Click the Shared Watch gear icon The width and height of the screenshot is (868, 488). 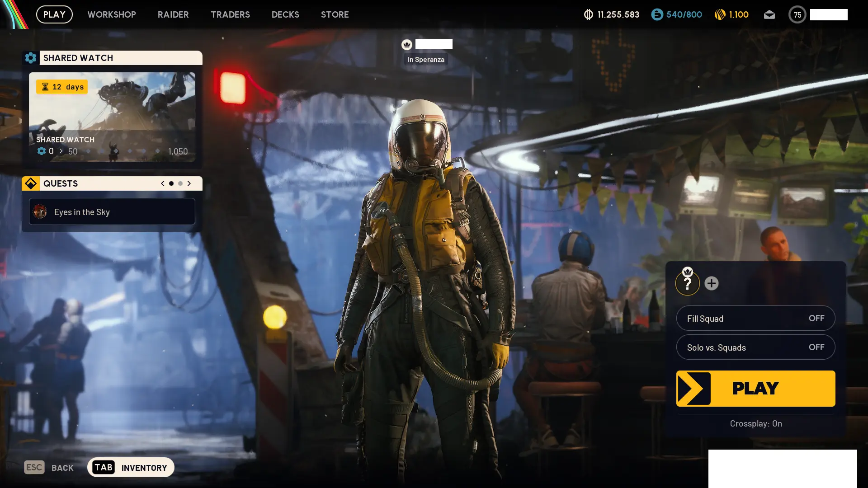31,58
